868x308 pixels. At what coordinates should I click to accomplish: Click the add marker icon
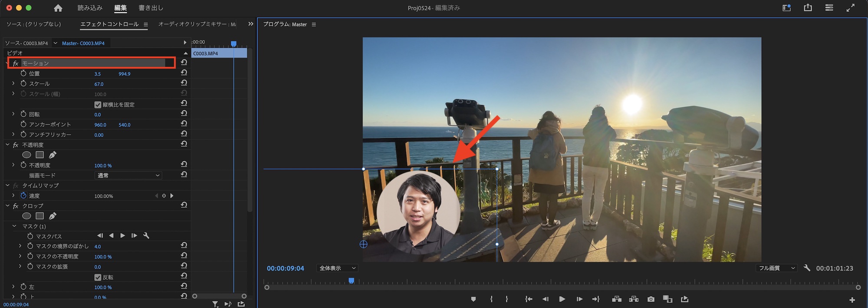coord(473,299)
